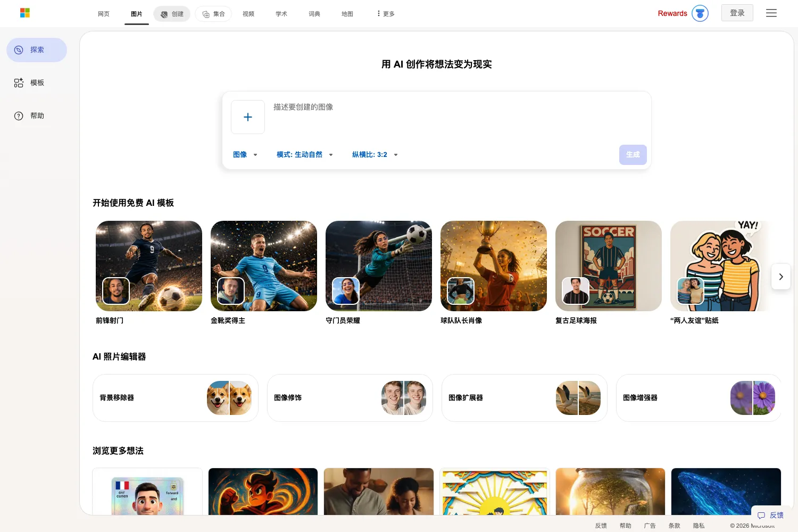Image resolution: width=798 pixels, height=532 pixels.
Task: Show next templates with right chevron
Action: pyautogui.click(x=781, y=277)
